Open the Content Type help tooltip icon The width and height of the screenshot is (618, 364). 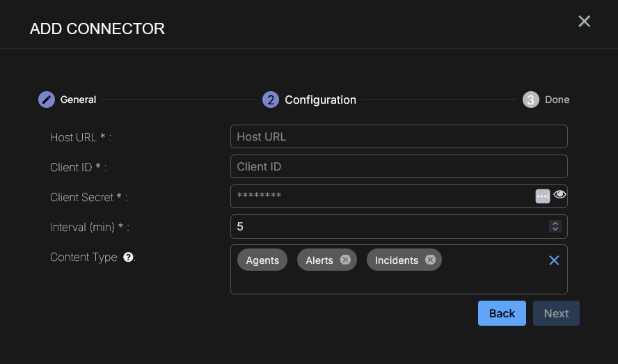coord(128,257)
